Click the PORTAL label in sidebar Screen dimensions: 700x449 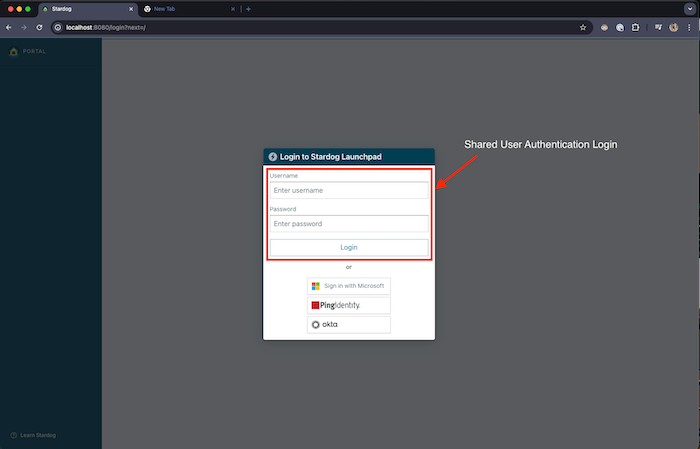pos(34,51)
